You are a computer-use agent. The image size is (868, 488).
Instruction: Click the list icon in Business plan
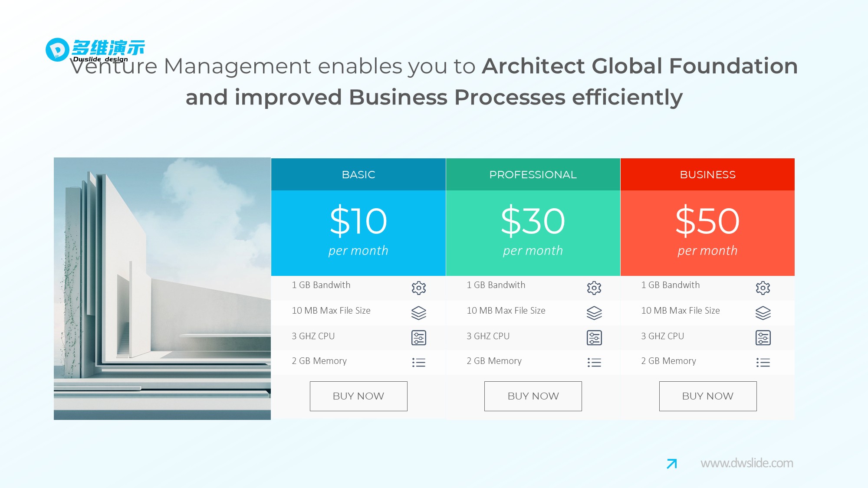pos(763,362)
